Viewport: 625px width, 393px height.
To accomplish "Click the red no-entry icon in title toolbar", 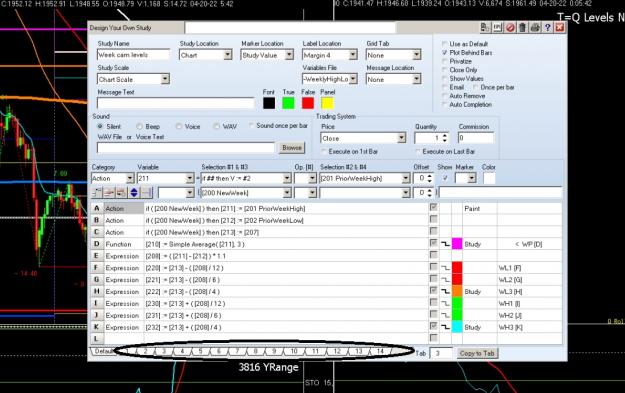I will tap(510, 28).
